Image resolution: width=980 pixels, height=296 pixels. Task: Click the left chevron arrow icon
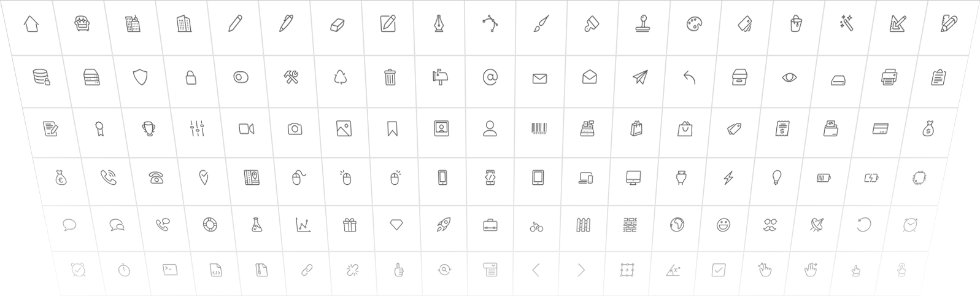coord(536,270)
